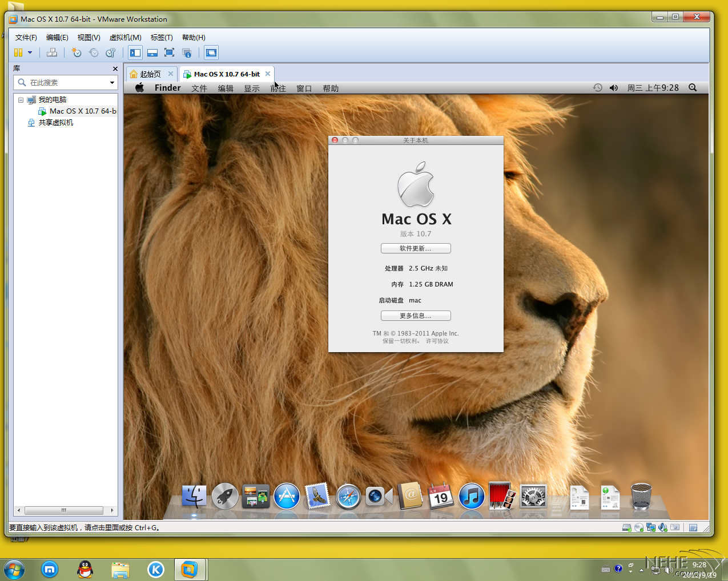728x581 pixels.
Task: Open the snapshot manager icon
Action: (x=111, y=53)
